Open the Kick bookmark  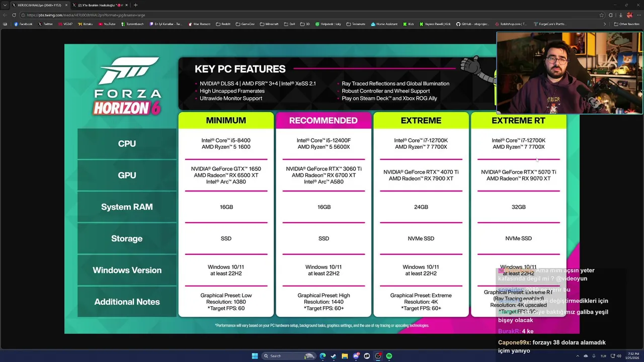click(x=409, y=24)
